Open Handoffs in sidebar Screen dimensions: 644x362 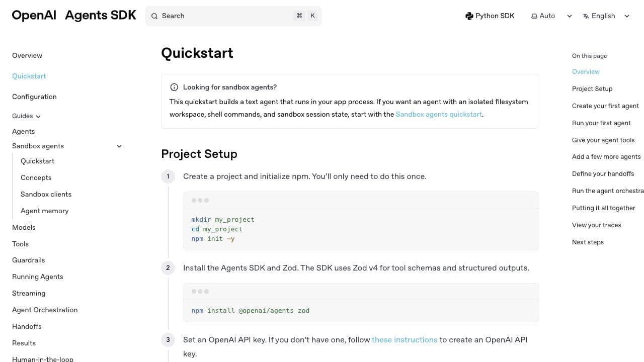point(27,327)
